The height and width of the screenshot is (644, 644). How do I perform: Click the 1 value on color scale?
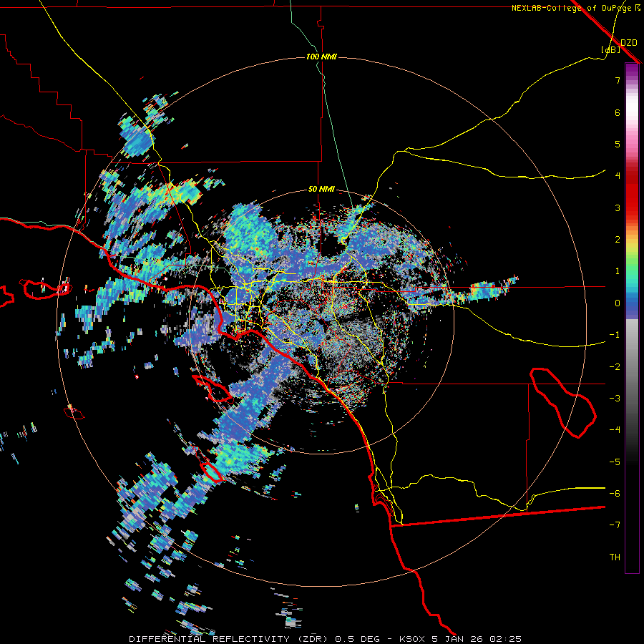click(618, 271)
